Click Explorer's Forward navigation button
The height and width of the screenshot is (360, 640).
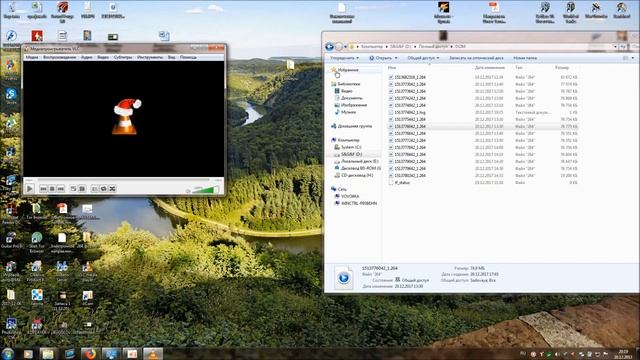(339, 47)
